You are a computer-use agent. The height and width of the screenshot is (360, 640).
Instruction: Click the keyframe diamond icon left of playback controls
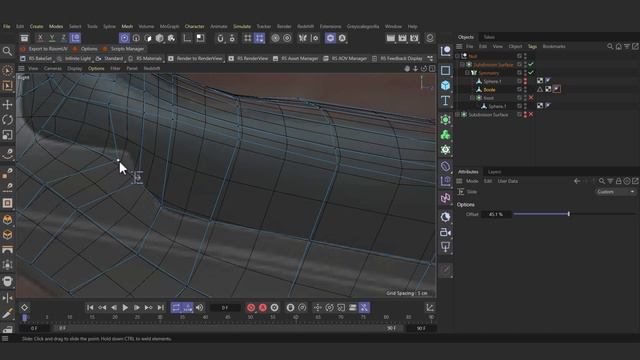click(24, 307)
